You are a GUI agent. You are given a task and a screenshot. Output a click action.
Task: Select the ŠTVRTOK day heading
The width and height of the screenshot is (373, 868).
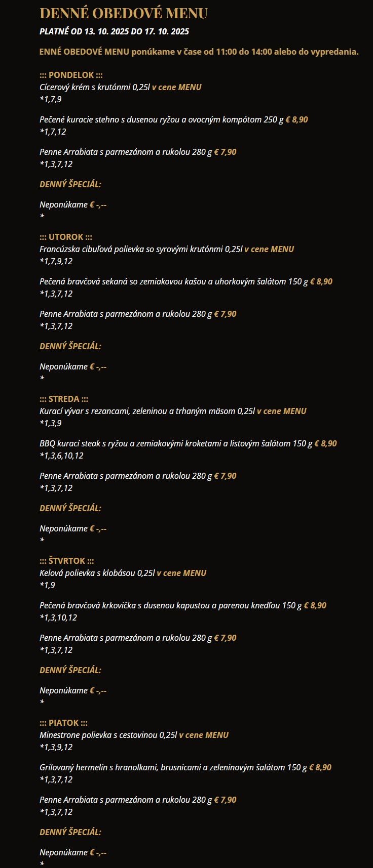(66, 561)
